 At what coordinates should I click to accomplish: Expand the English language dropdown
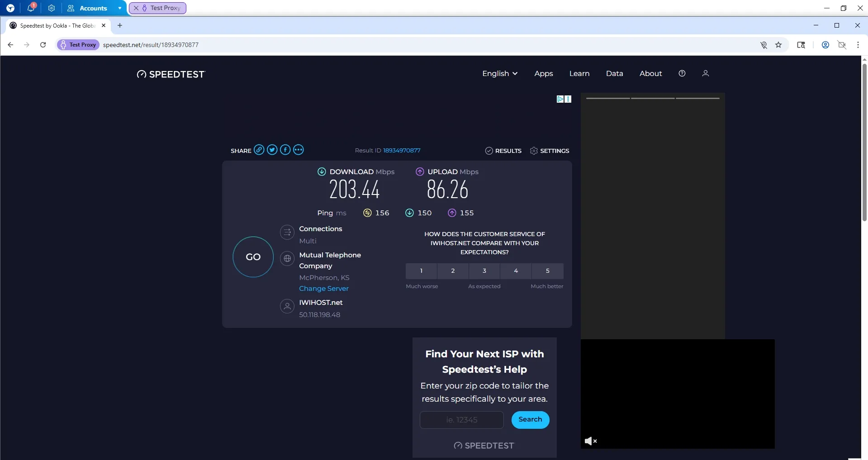[x=499, y=73]
